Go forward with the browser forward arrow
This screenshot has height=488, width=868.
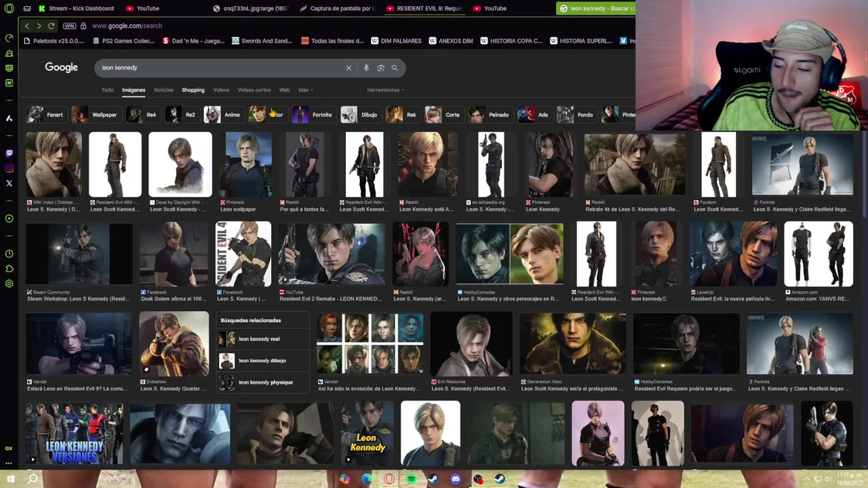[x=39, y=26]
